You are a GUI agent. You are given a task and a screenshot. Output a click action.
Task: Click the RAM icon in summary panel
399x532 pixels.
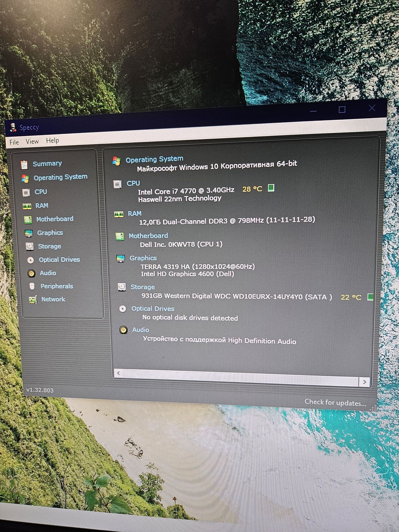(x=119, y=214)
